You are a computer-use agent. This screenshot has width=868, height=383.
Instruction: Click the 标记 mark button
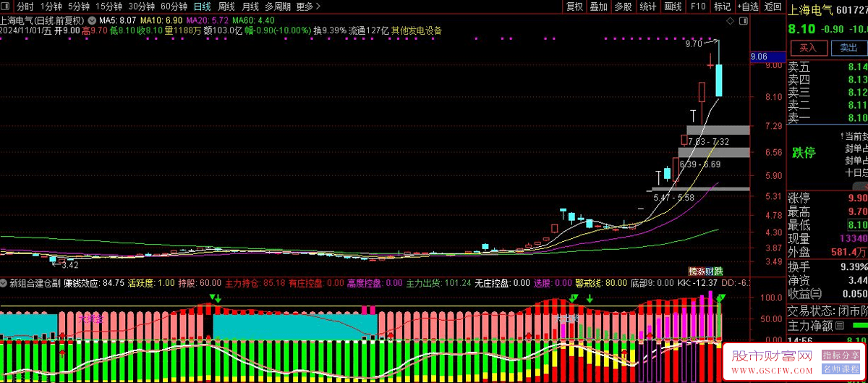click(722, 7)
